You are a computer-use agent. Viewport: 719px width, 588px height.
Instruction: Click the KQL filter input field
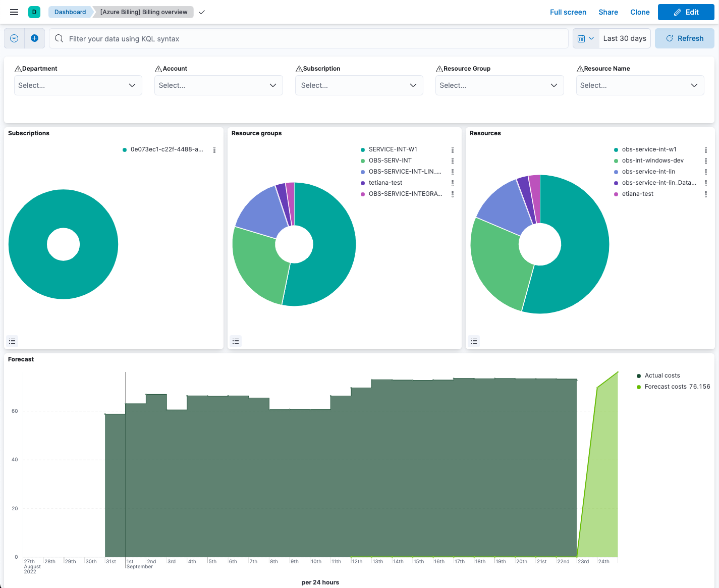[308, 38]
